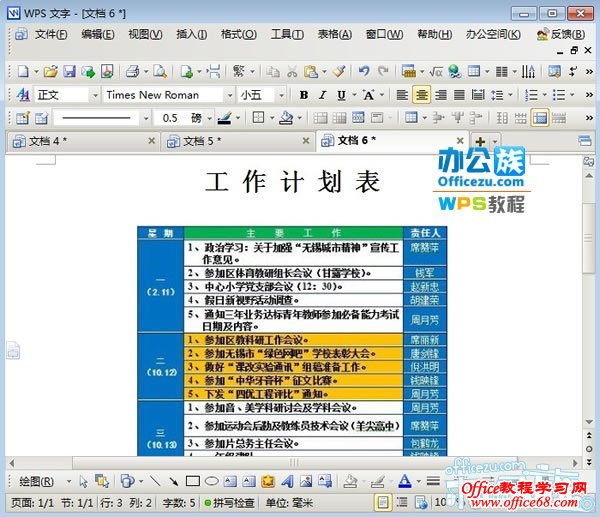
Task: Open the 表格(A) menu
Action: [x=334, y=34]
